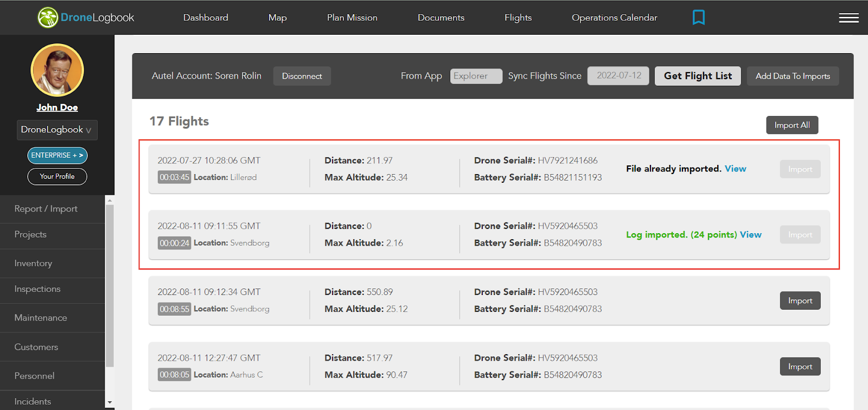868x410 pixels.
Task: View the imported 24 points log
Action: pyautogui.click(x=751, y=235)
